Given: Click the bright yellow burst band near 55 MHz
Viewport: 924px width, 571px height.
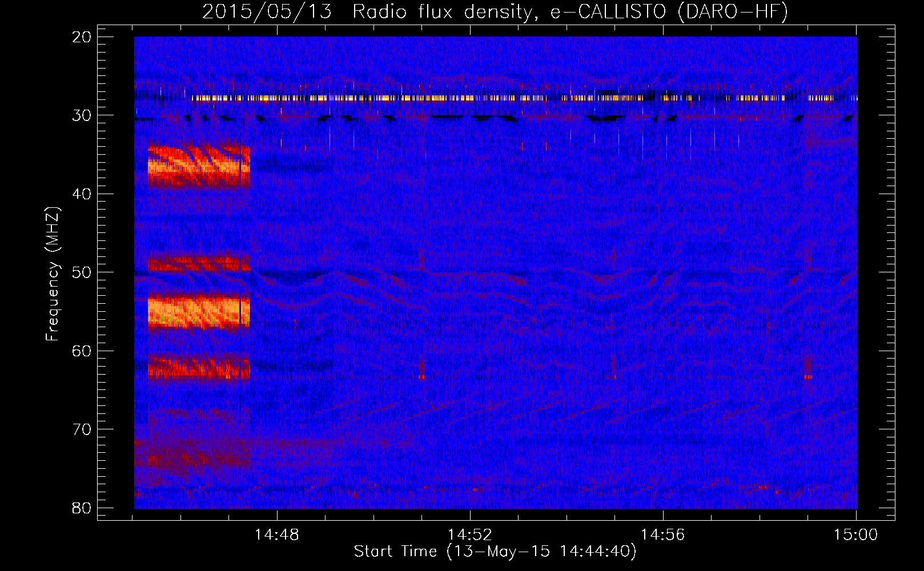Looking at the screenshot, I should tap(199, 312).
